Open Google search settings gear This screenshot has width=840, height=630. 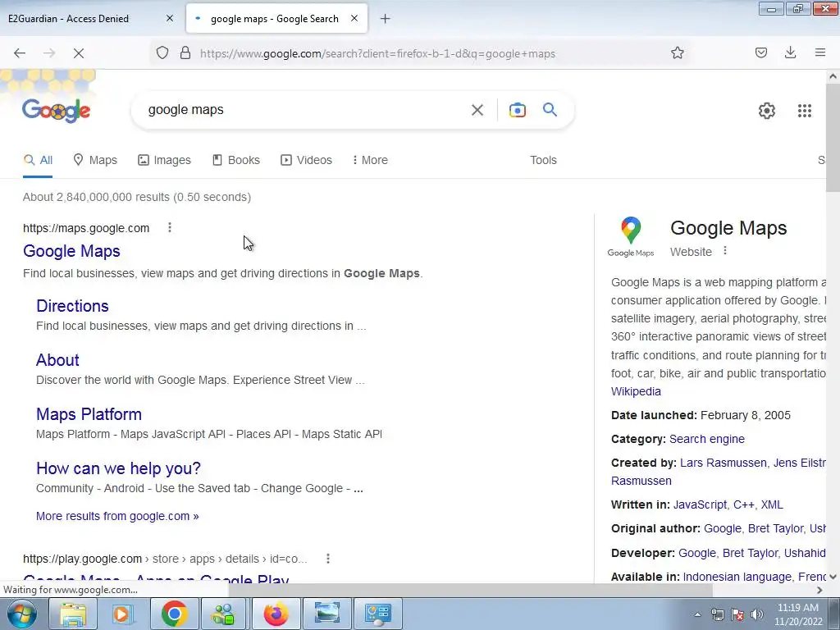(767, 111)
